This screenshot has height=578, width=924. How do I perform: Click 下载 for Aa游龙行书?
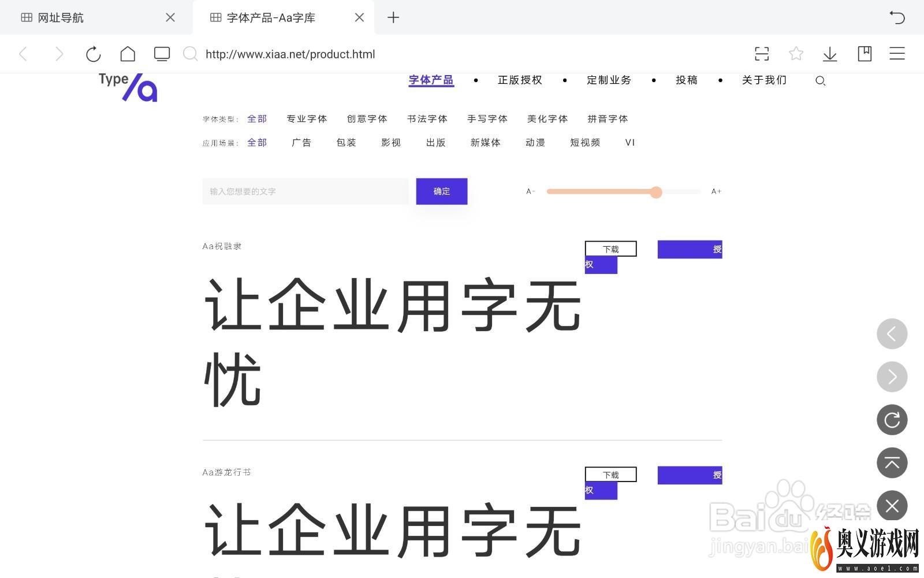[611, 475]
